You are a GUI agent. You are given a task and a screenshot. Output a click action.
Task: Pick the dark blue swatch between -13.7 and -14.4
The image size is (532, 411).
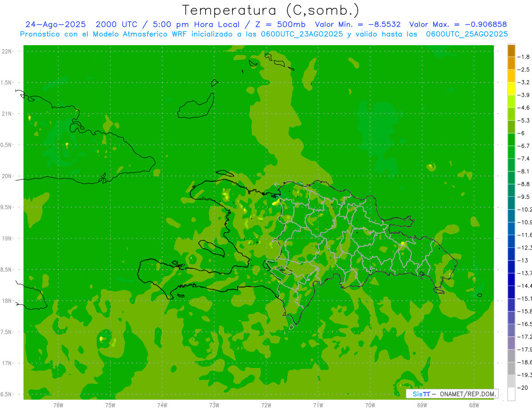tap(512, 279)
